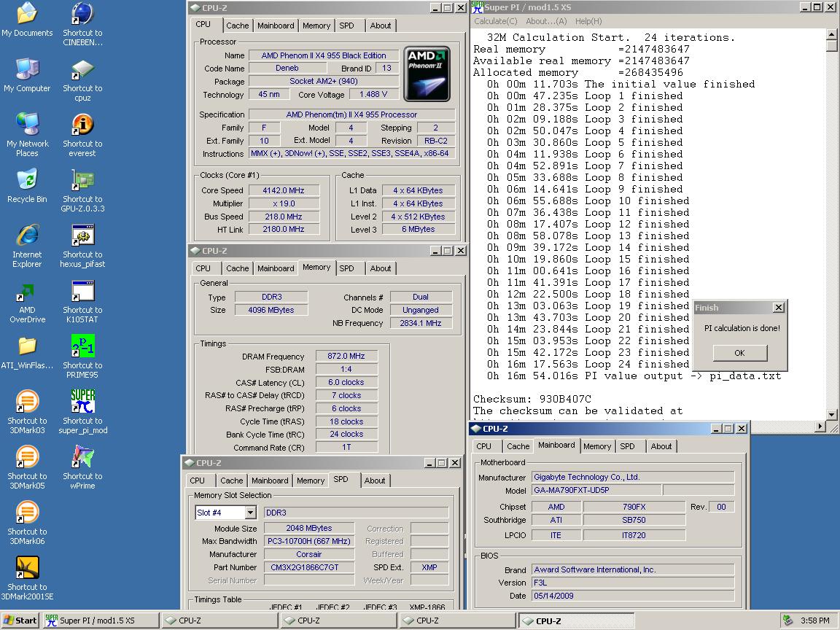The image size is (840, 630).
Task: Minimize the Super PI window
Action: (805, 7)
